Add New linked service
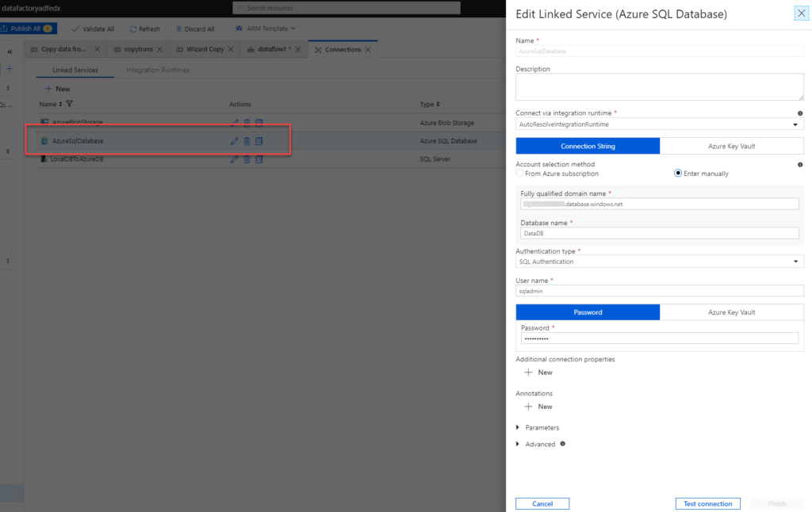The image size is (812, 512). click(x=57, y=89)
